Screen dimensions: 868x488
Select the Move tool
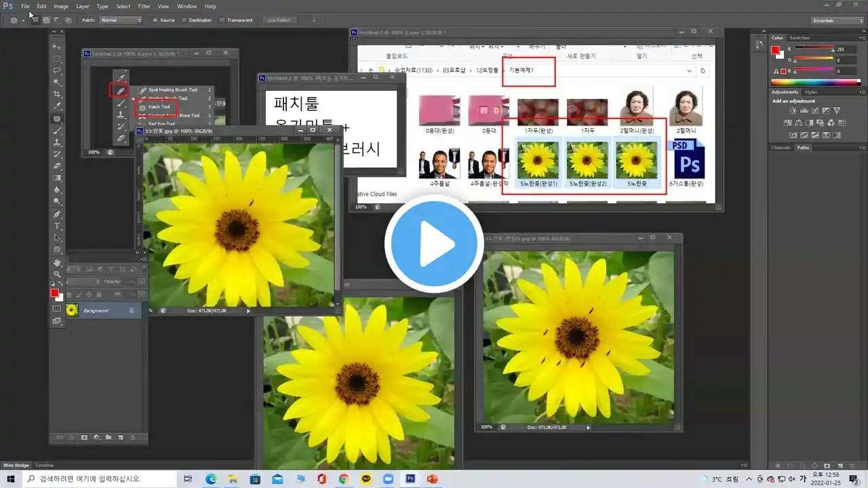click(x=58, y=46)
